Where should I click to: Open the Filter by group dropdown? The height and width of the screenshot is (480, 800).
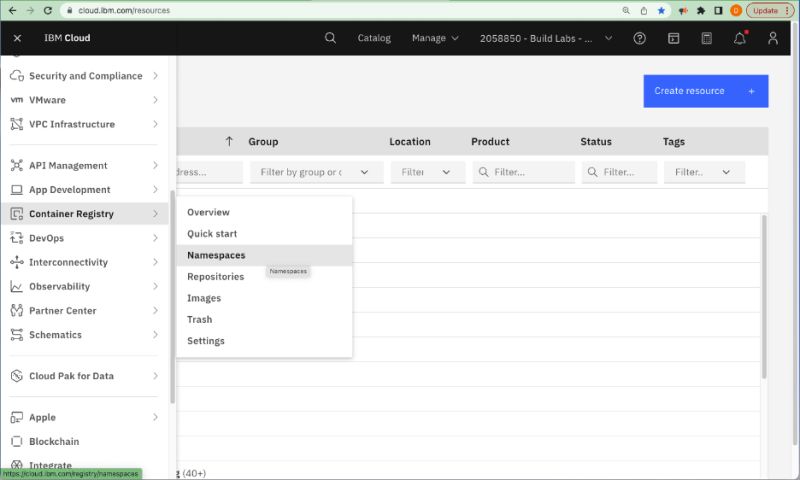[316, 172]
